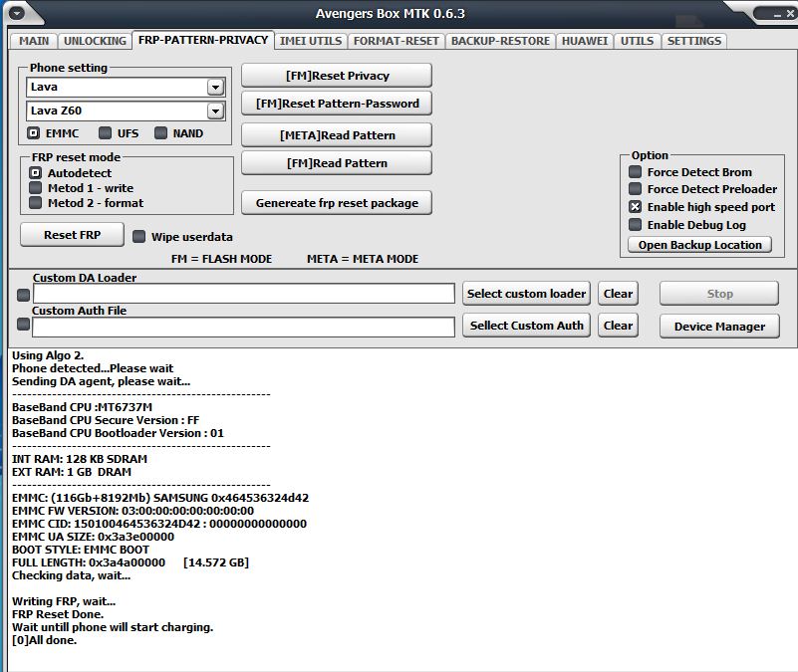Click [FM]Reset Privacy button

(x=337, y=76)
